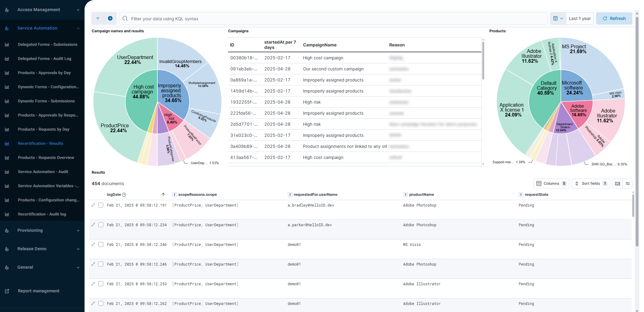
Task: Open Products - Requests Overview dashboard
Action: (x=46, y=158)
